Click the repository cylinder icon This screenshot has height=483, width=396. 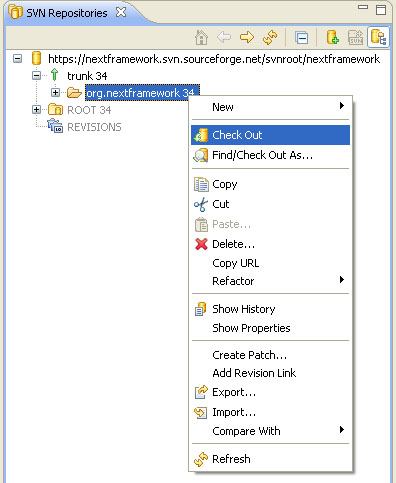click(37, 58)
